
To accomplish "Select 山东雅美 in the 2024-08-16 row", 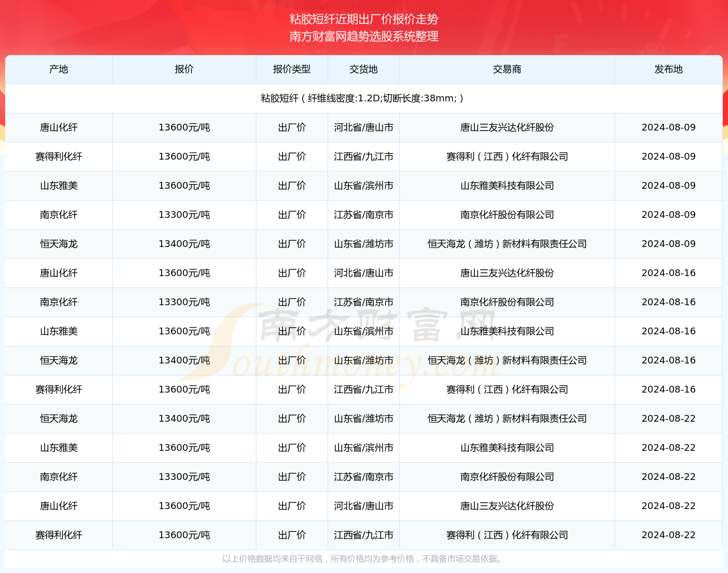I will (59, 331).
